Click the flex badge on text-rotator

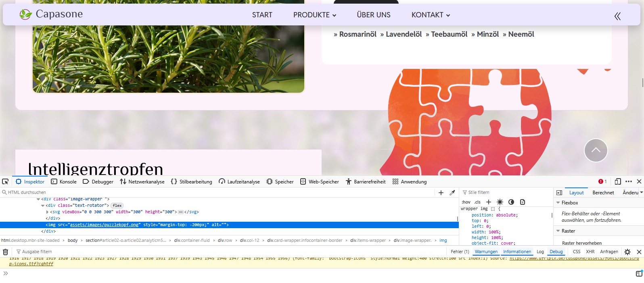pos(117,206)
